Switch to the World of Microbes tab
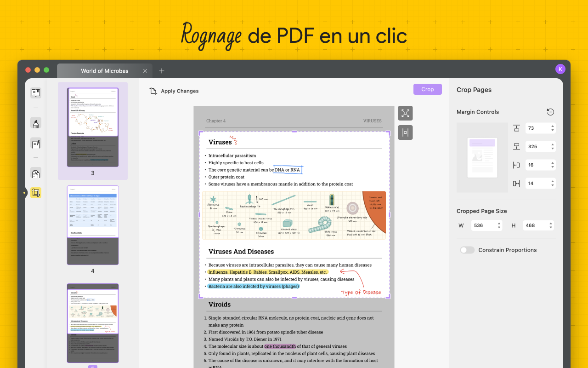This screenshot has width=588, height=368. [105, 71]
